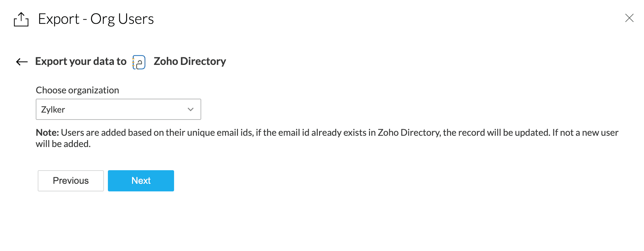Click the word "Directory" in the destination heading
Image resolution: width=644 pixels, height=251 pixels.
click(x=203, y=61)
